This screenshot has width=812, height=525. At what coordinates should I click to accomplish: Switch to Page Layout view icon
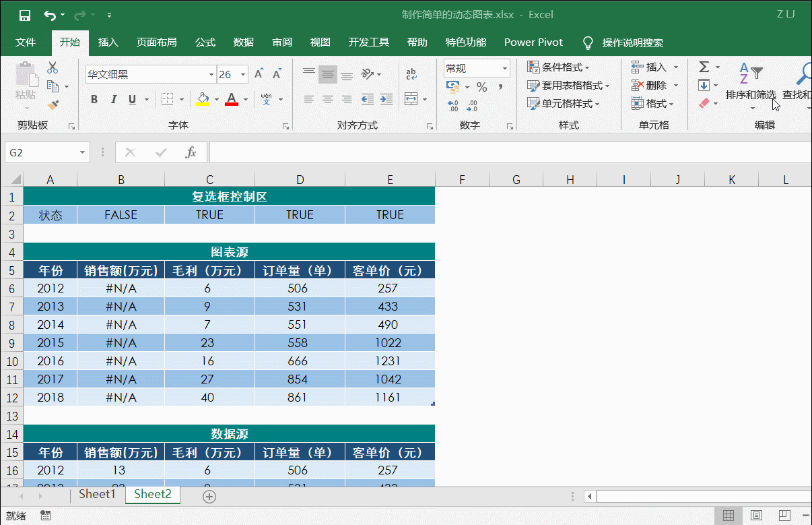point(756,516)
